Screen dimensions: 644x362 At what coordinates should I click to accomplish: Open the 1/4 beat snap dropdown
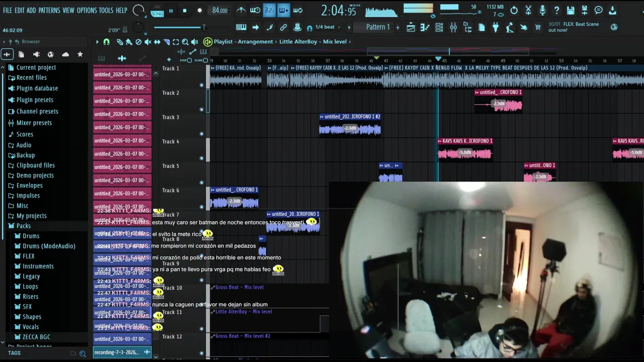[328, 27]
